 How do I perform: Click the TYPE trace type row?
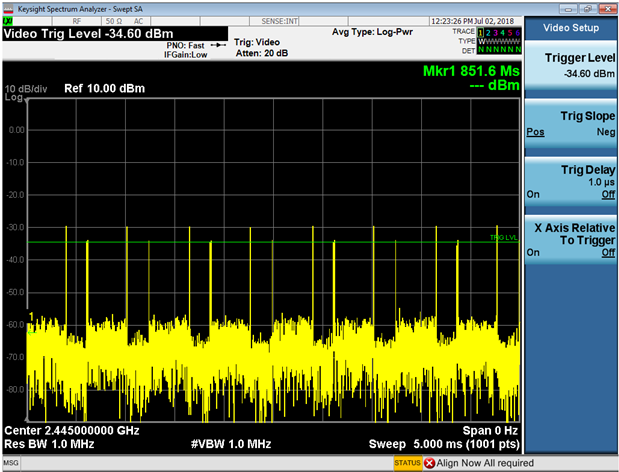click(499, 41)
